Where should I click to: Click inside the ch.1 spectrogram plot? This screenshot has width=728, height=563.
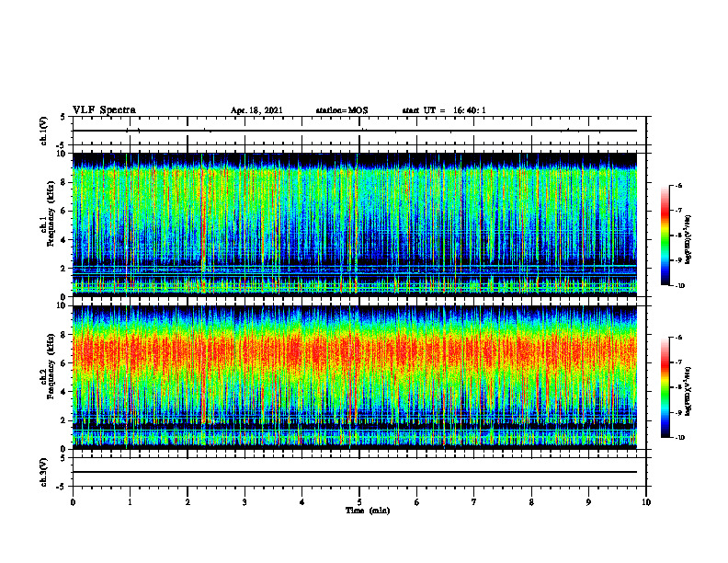[x=355, y=224]
